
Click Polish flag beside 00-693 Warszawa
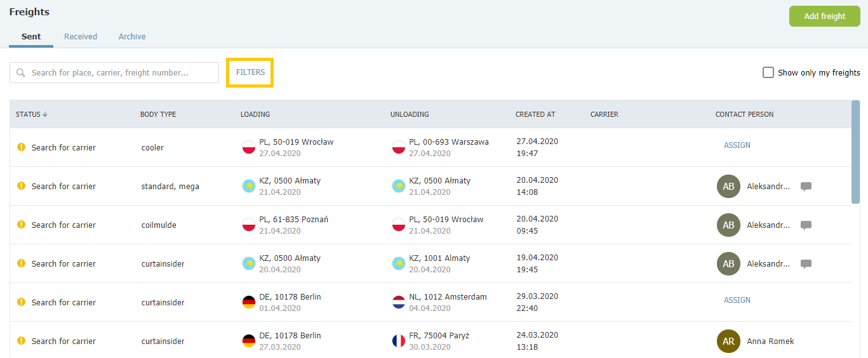click(x=399, y=147)
